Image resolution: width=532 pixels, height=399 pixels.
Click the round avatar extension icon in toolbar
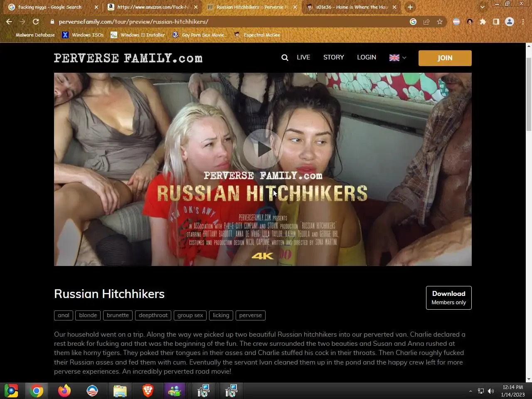[x=470, y=22]
